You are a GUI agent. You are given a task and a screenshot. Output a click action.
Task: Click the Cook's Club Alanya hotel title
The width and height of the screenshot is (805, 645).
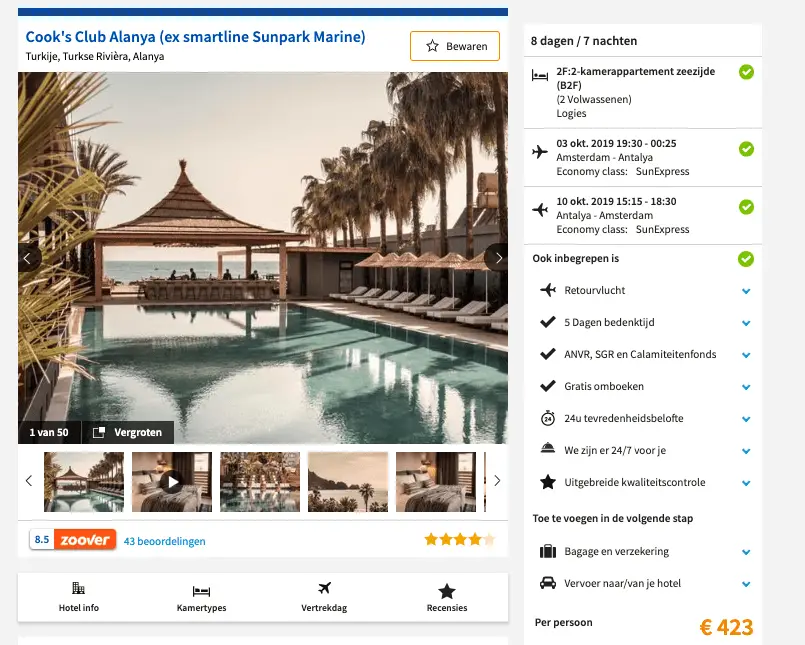pos(196,37)
